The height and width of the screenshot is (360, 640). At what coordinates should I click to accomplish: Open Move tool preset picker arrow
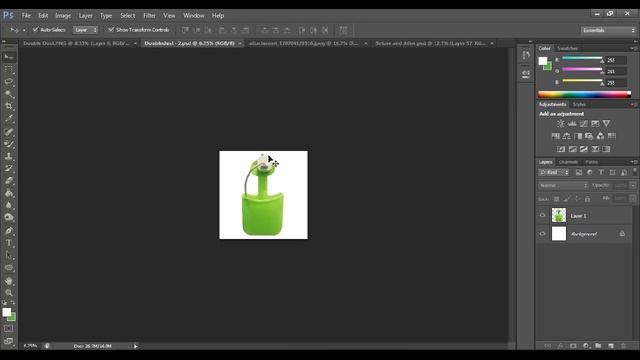coord(24,30)
